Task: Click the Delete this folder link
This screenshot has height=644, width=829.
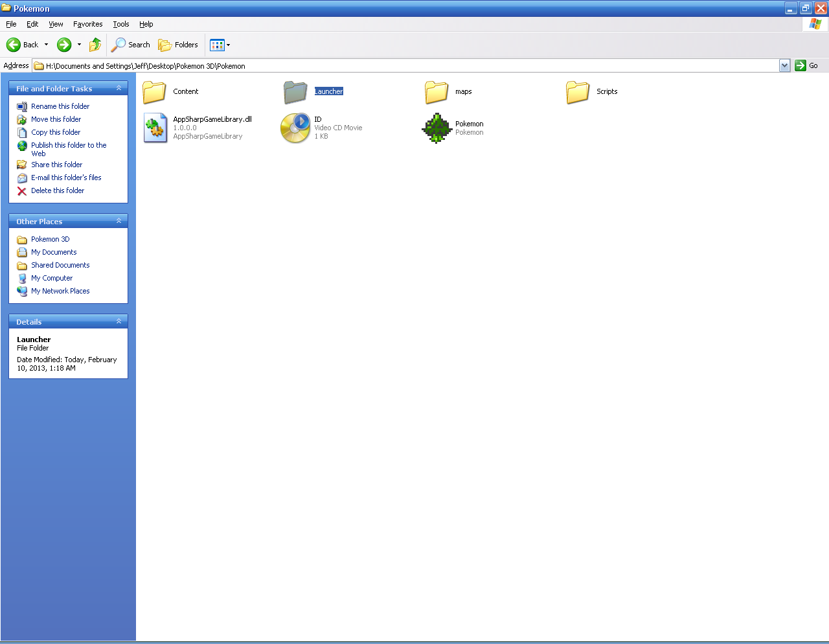Action: pyautogui.click(x=58, y=190)
